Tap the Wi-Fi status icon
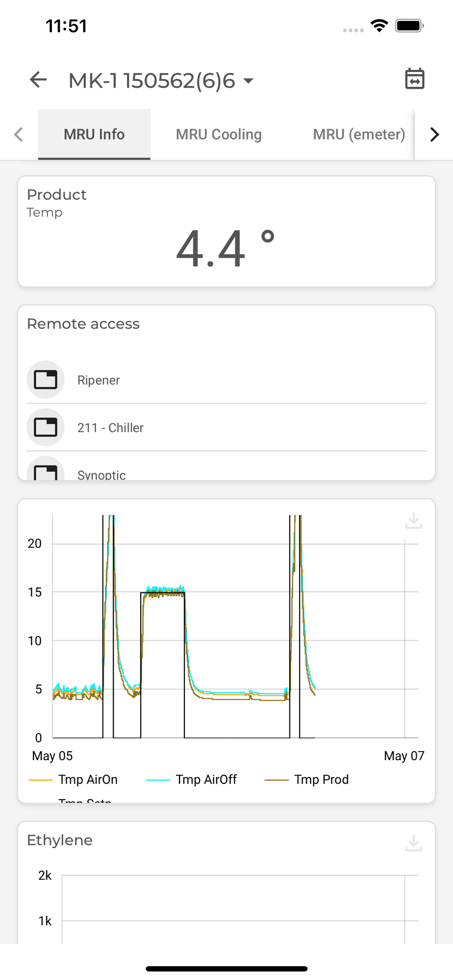This screenshot has width=453, height=980. pyautogui.click(x=379, y=25)
